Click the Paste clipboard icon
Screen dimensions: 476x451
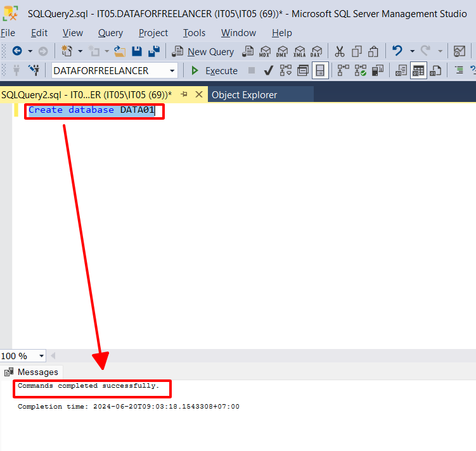click(373, 51)
